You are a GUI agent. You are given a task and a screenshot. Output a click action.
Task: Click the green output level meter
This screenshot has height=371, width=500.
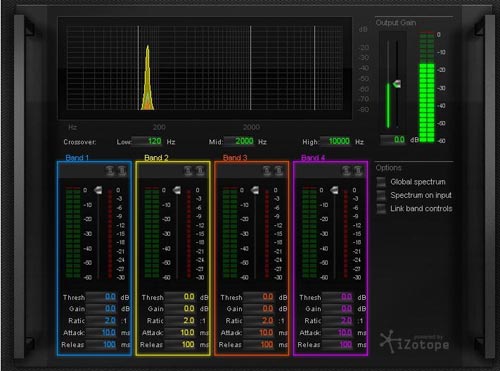427,88
